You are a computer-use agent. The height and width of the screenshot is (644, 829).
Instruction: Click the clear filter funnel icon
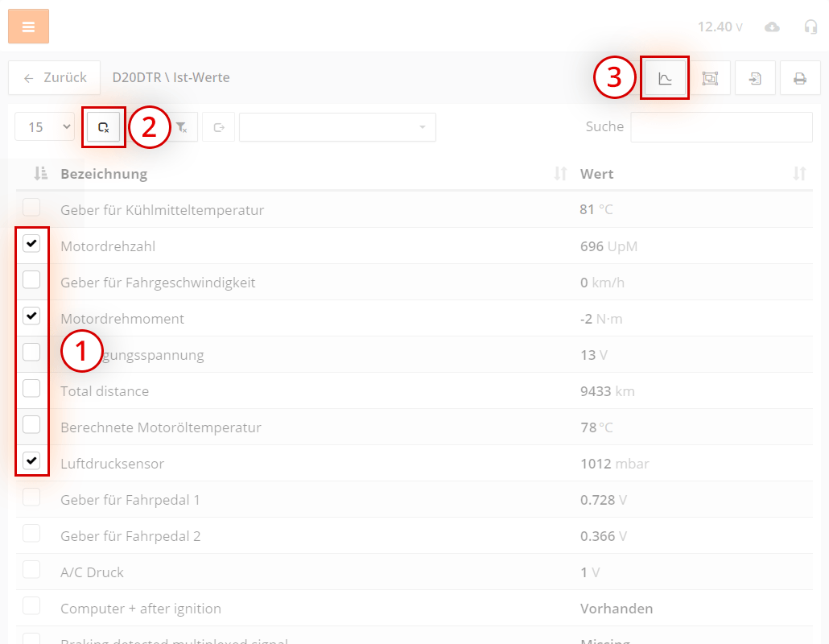tap(181, 127)
